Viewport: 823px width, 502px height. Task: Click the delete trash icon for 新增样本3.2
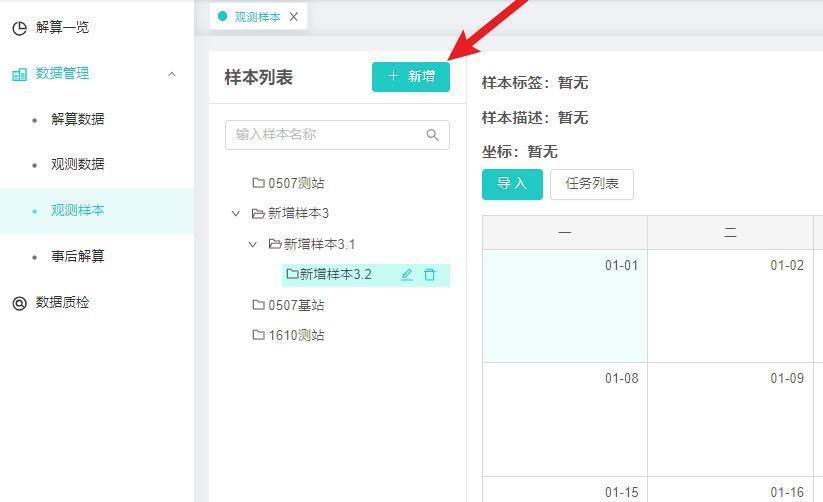430,275
